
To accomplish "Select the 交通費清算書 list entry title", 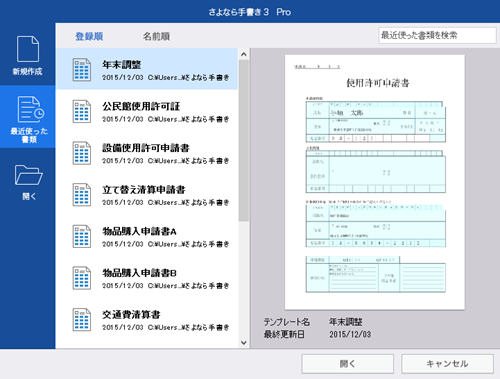I will pyautogui.click(x=131, y=314).
